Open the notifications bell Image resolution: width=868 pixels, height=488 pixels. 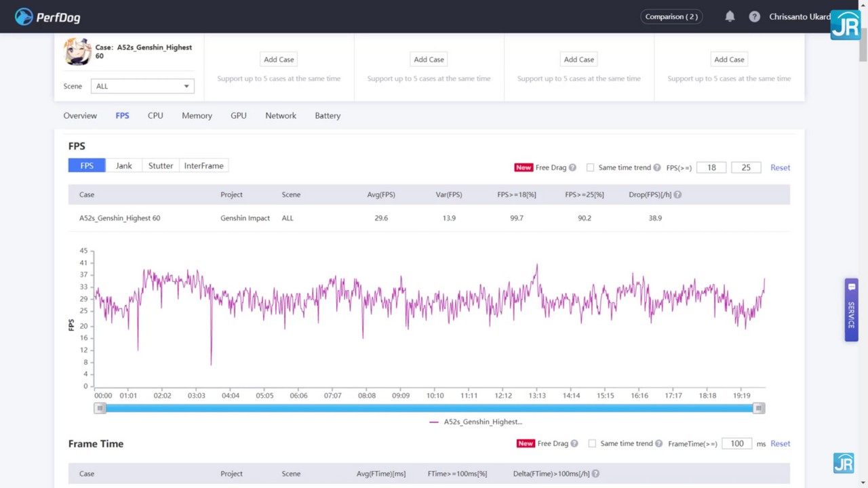730,16
